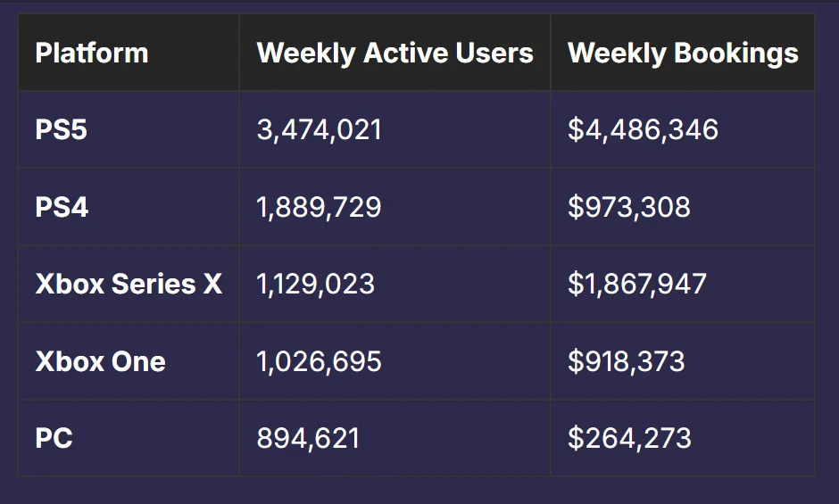839x504 pixels.
Task: Click the $973,308 bookings cell
Action: (628, 207)
